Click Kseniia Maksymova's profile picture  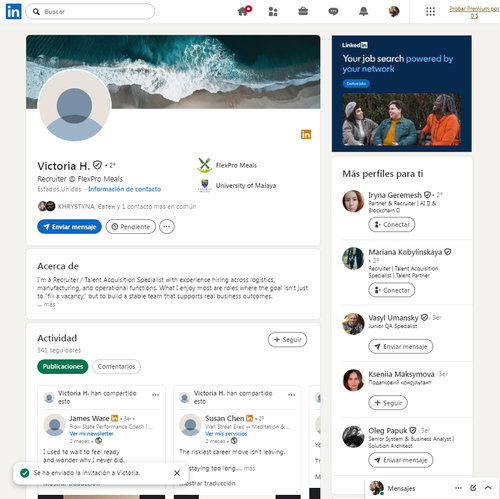(x=353, y=380)
